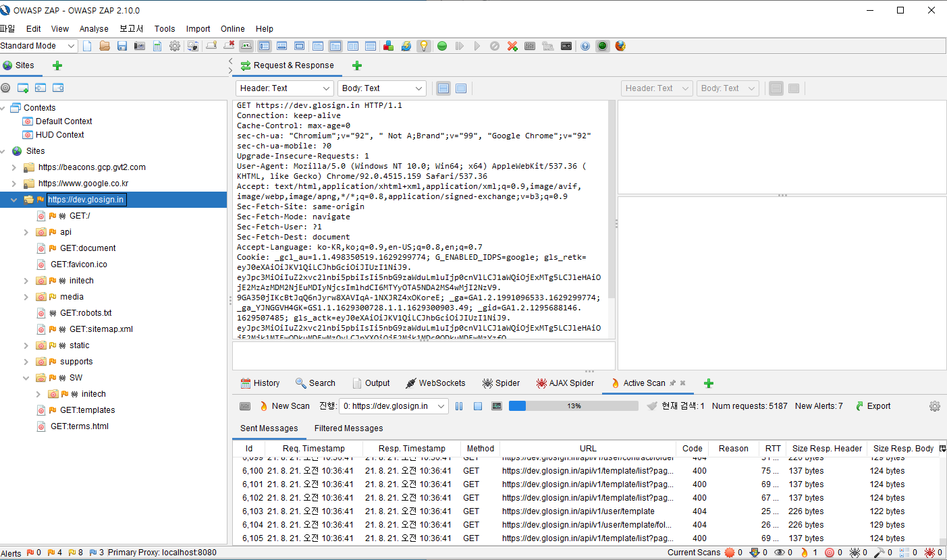Close the Active Scan tab
947x560 pixels.
(682, 383)
